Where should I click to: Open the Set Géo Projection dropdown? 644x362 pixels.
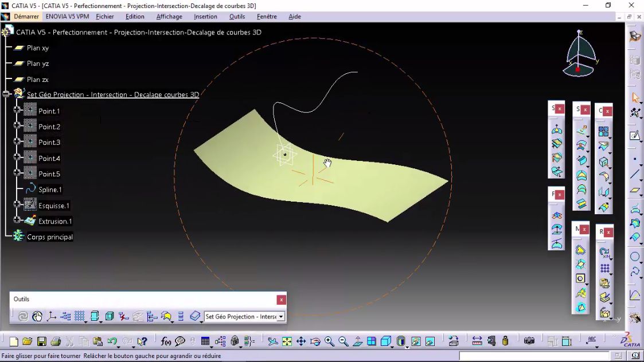(281, 316)
